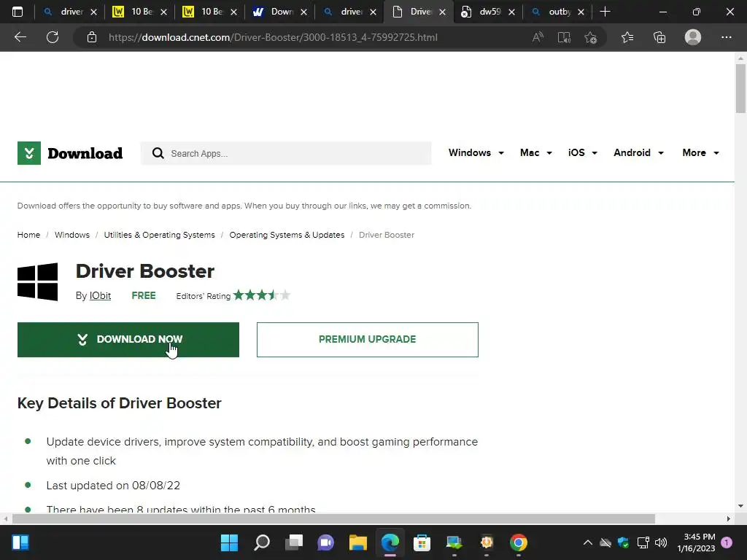Open the IObit developer link
The image size is (747, 560).
(x=100, y=296)
